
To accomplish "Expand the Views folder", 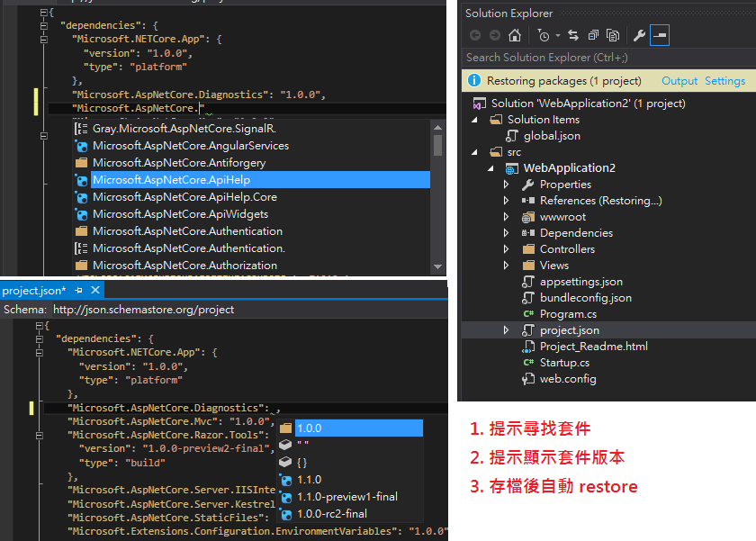I will [506, 266].
